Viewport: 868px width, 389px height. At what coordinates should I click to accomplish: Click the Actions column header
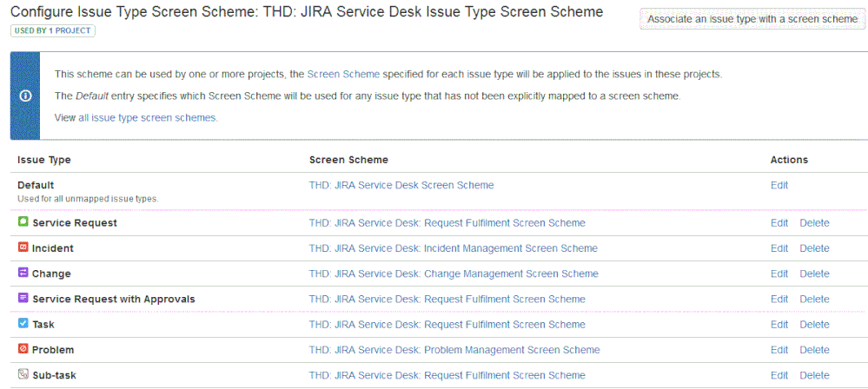790,160
